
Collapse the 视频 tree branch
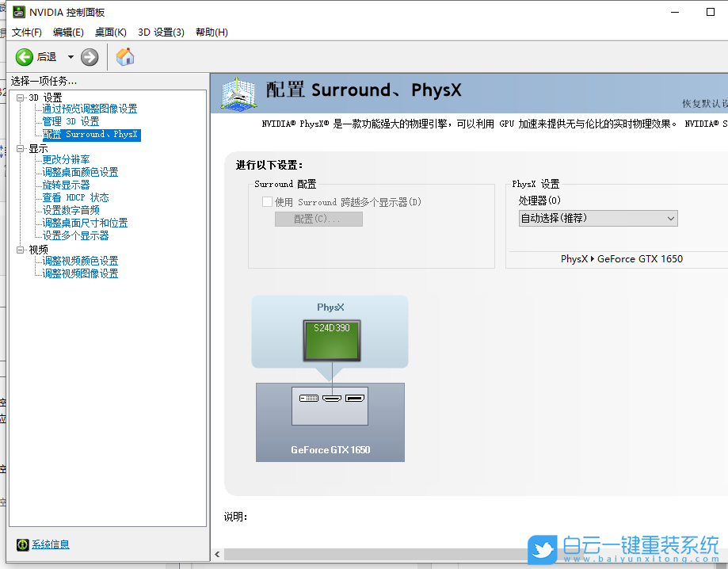point(18,249)
